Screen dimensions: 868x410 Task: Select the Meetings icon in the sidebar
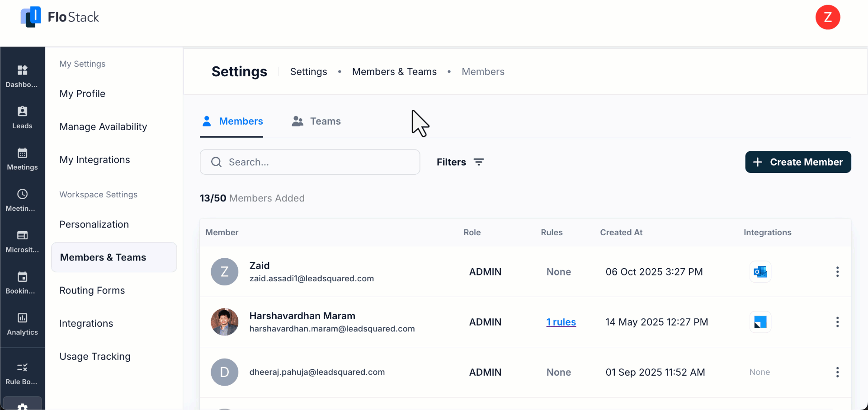tap(22, 158)
